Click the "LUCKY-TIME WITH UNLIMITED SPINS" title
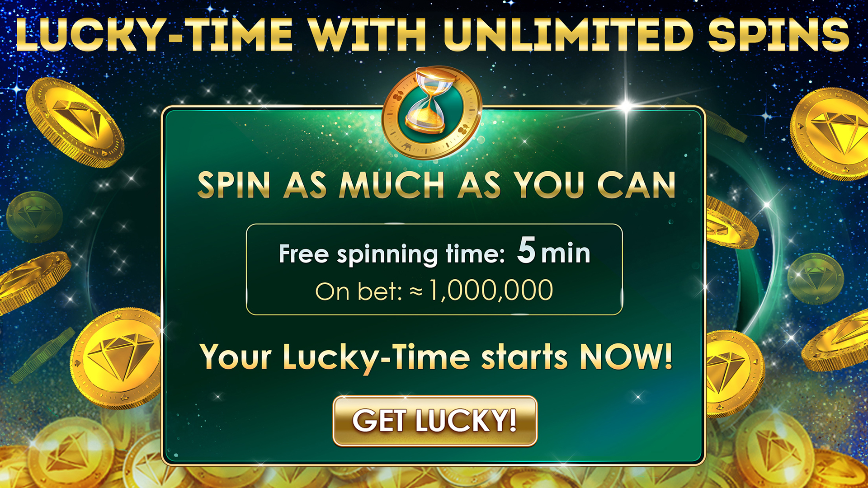The height and width of the screenshot is (488, 868). tap(433, 35)
